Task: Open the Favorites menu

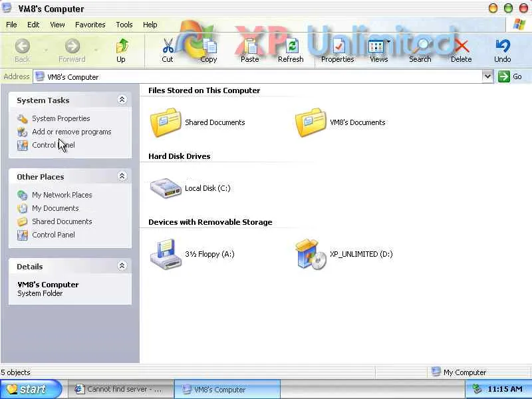Action: coord(90,25)
